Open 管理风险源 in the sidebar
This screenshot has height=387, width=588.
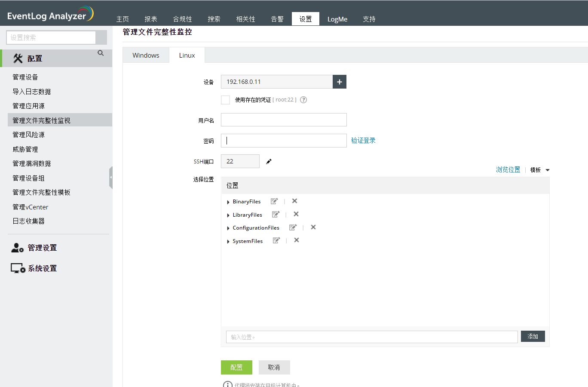pos(29,135)
